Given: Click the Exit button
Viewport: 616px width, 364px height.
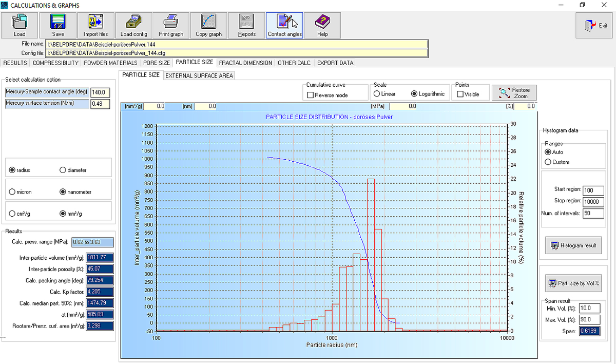Looking at the screenshot, I should (595, 25).
